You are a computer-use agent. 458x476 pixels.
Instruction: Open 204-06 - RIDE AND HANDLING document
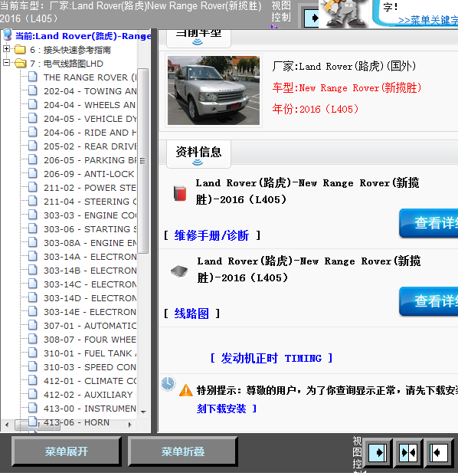[x=90, y=133]
